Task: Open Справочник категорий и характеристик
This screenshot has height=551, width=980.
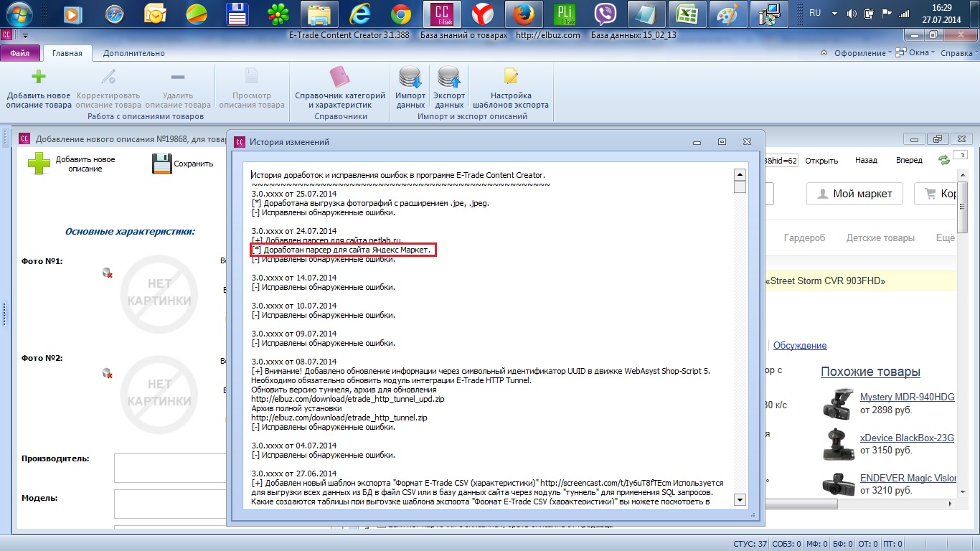Action: click(x=340, y=88)
